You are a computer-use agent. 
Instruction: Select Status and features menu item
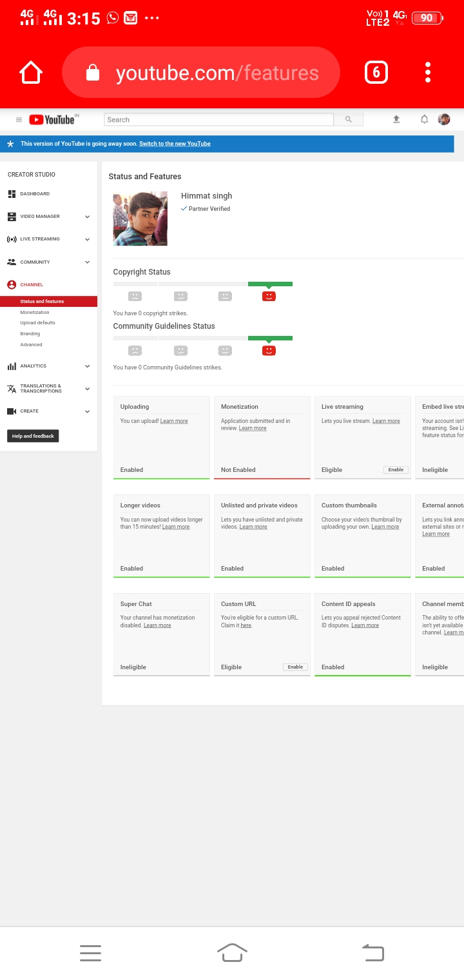point(48,301)
